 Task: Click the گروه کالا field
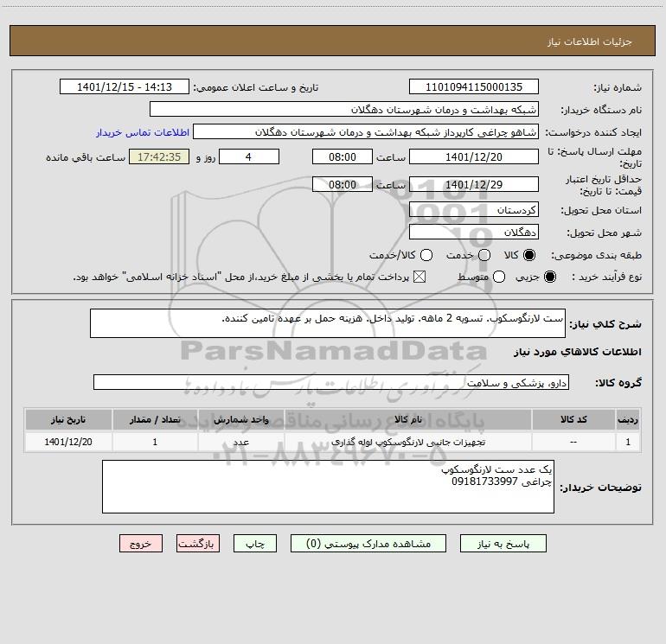coord(331,382)
